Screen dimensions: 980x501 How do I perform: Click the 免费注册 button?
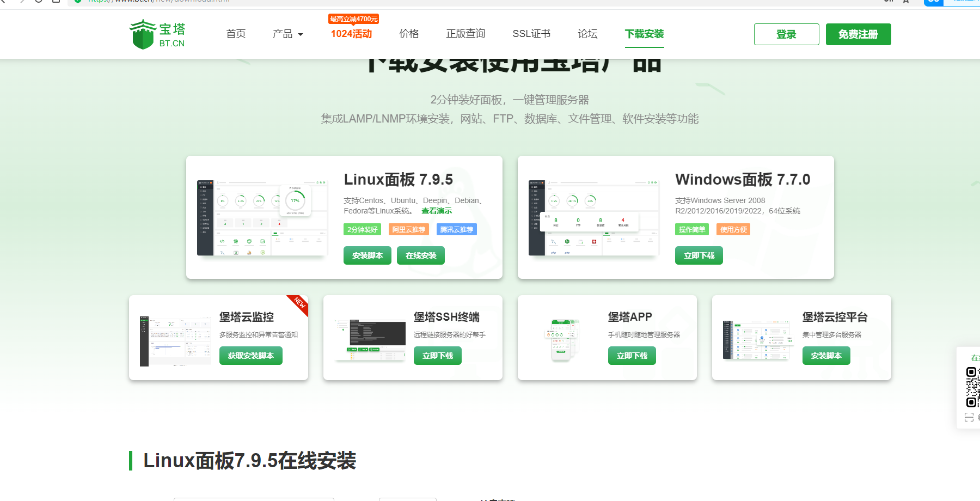click(x=858, y=34)
